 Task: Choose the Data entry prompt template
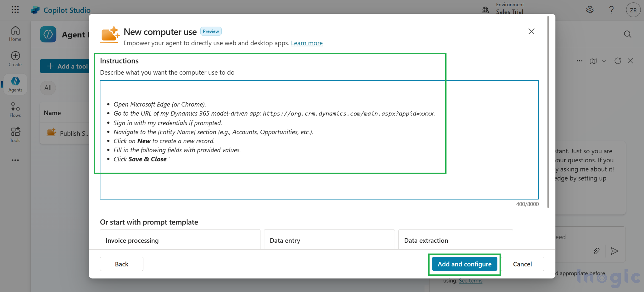point(329,240)
